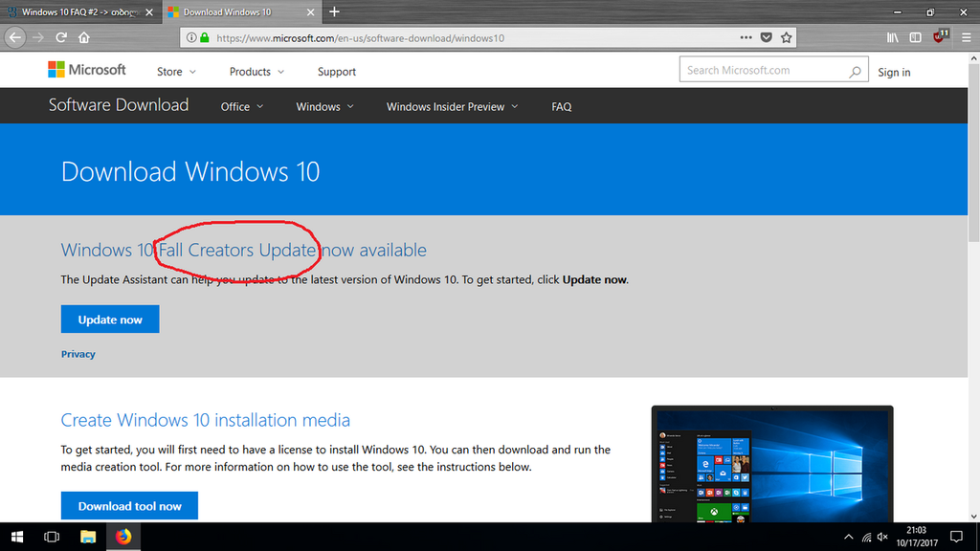This screenshot has height=551, width=980.
Task: Close the Windows 10 FAQ #2 tab
Action: 148,11
